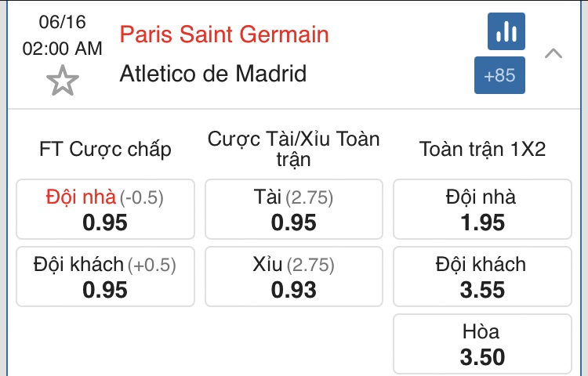Screen dimensions: 588x376
Task: Pick Tài (2.75) over odds 0.95
Action: point(294,209)
